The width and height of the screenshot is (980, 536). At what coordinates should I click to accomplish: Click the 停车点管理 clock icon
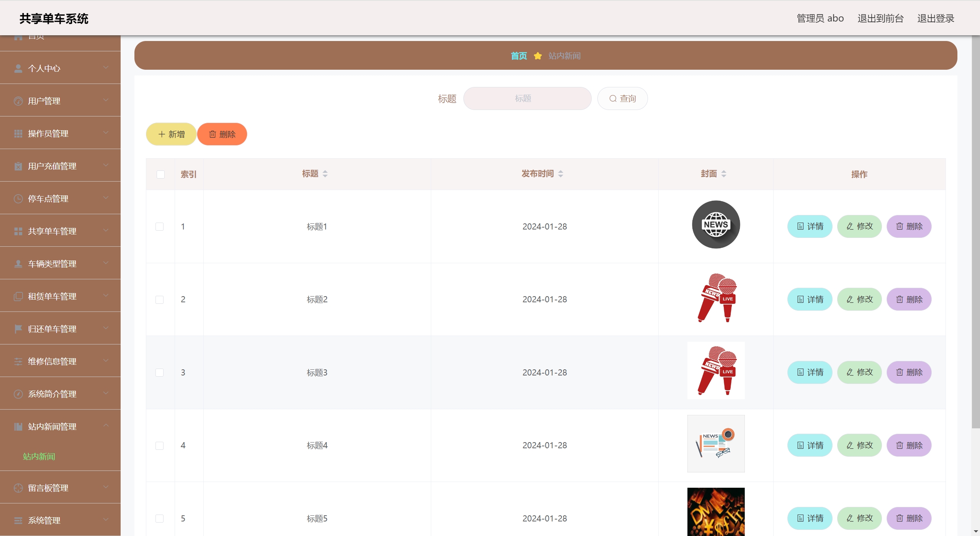pyautogui.click(x=18, y=199)
